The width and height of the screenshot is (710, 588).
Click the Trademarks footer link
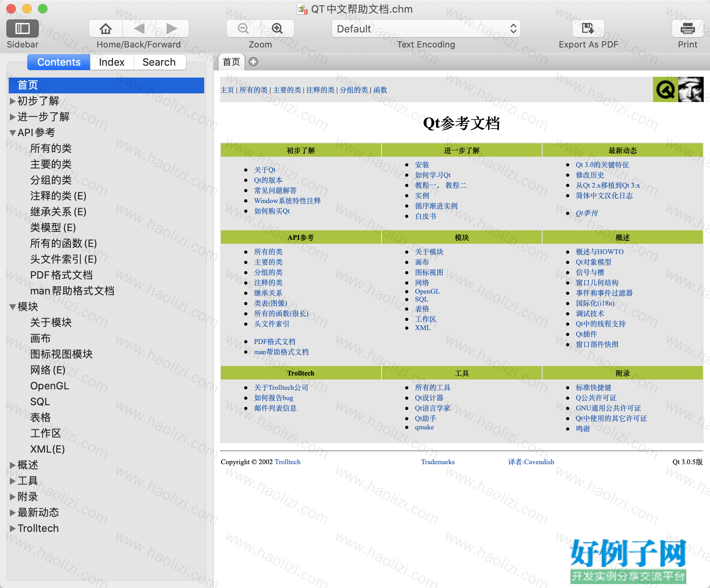438,462
